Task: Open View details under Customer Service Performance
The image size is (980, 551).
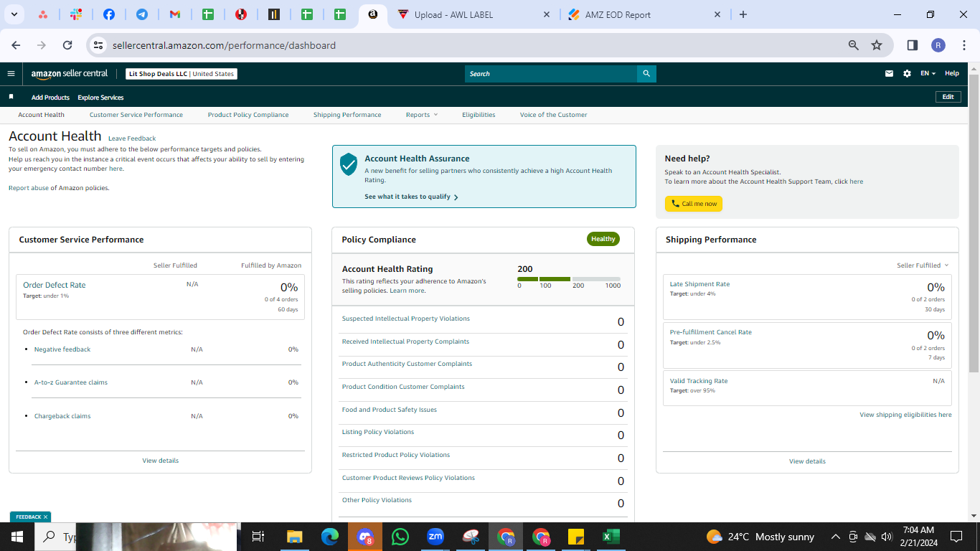Action: pyautogui.click(x=161, y=461)
